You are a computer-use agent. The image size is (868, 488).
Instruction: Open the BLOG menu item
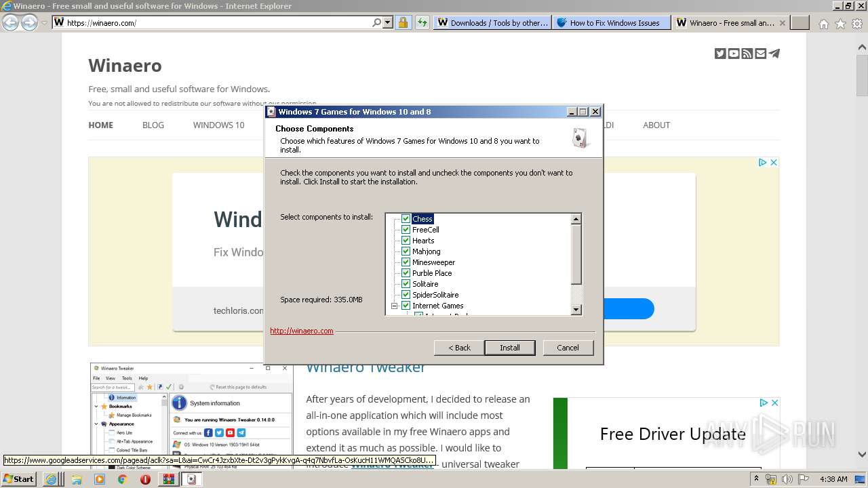[x=153, y=125]
